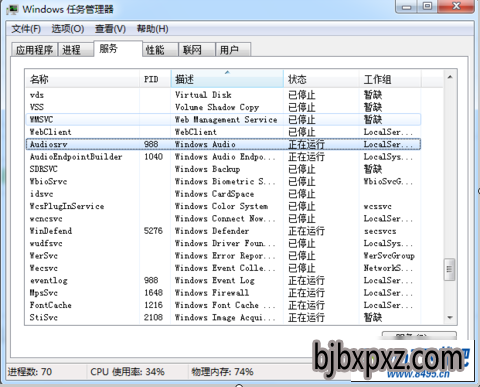Viewport: 480px width, 387px height.
Task: Switch to the 性能 tab
Action: (160, 50)
